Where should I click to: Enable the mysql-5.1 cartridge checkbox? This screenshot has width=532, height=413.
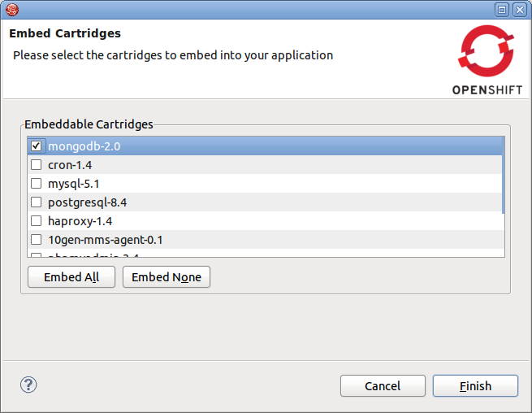(36, 184)
